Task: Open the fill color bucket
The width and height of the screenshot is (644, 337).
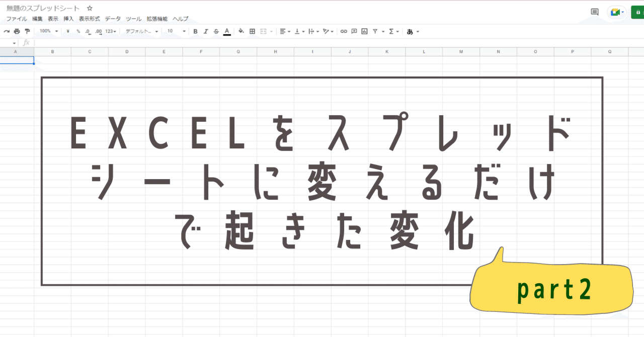Action: point(241,31)
